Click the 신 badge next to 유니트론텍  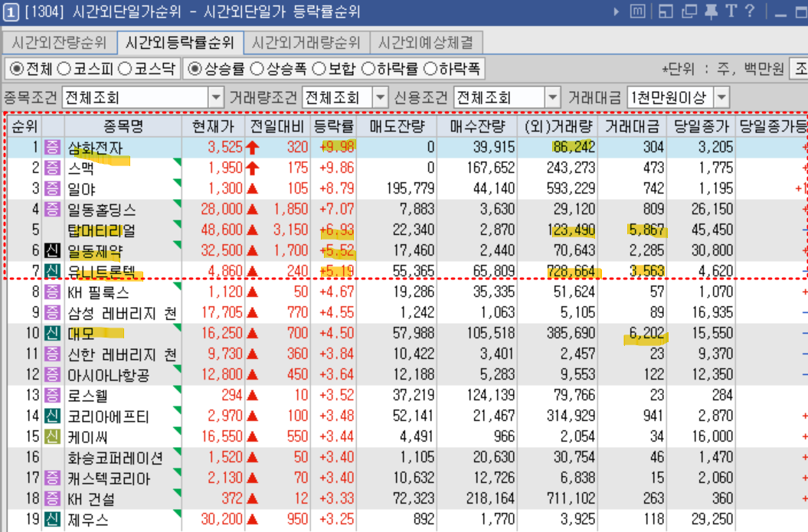point(52,271)
